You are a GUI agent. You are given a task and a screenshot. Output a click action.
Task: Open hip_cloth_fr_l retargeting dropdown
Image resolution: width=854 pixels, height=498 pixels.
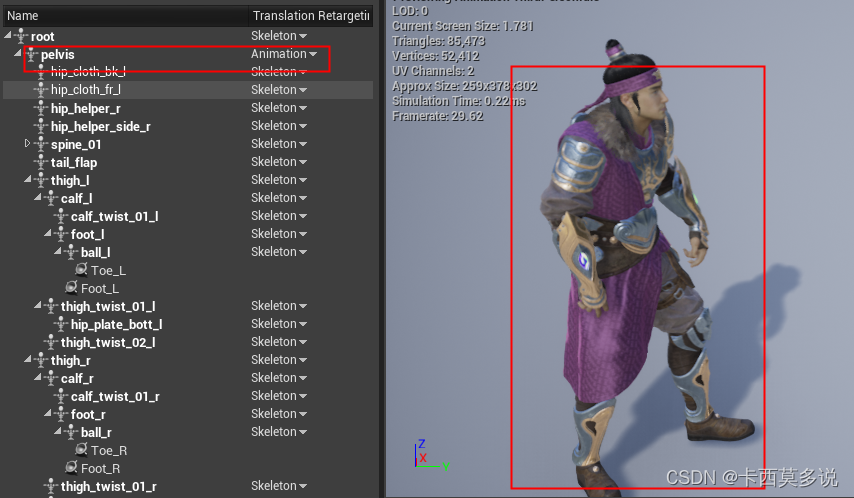click(x=279, y=90)
